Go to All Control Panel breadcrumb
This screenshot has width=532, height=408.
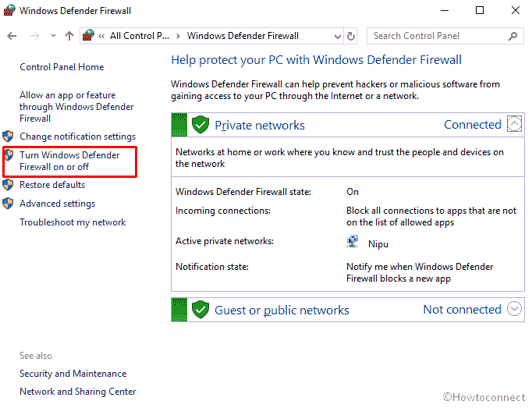point(140,36)
